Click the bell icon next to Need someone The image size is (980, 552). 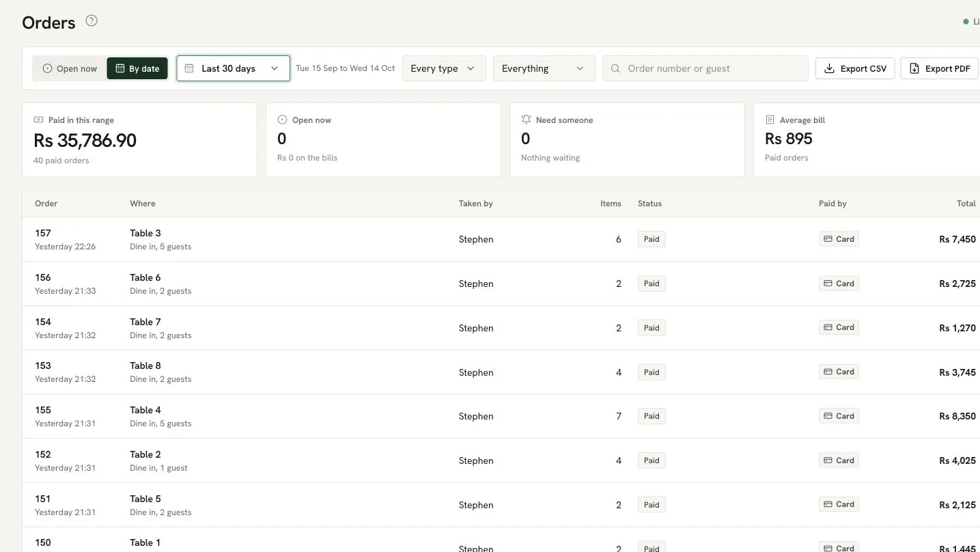[526, 120]
